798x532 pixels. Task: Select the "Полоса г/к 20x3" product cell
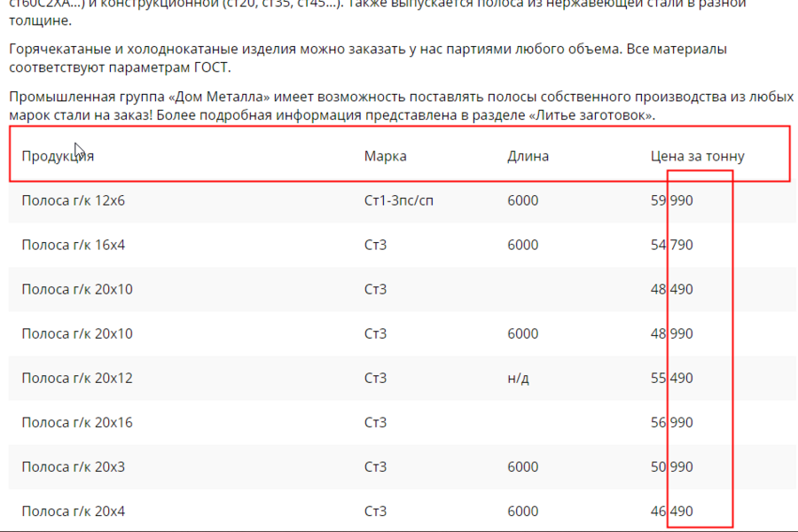tap(74, 466)
